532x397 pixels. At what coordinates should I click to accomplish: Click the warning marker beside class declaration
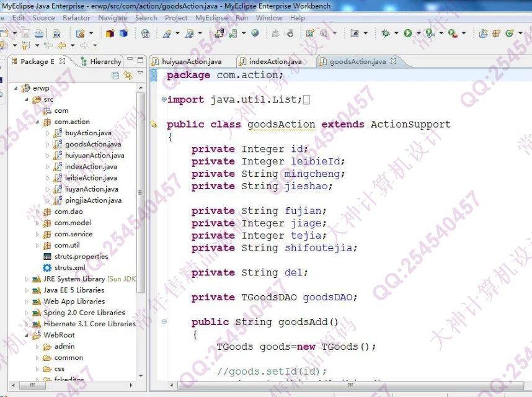click(154, 124)
